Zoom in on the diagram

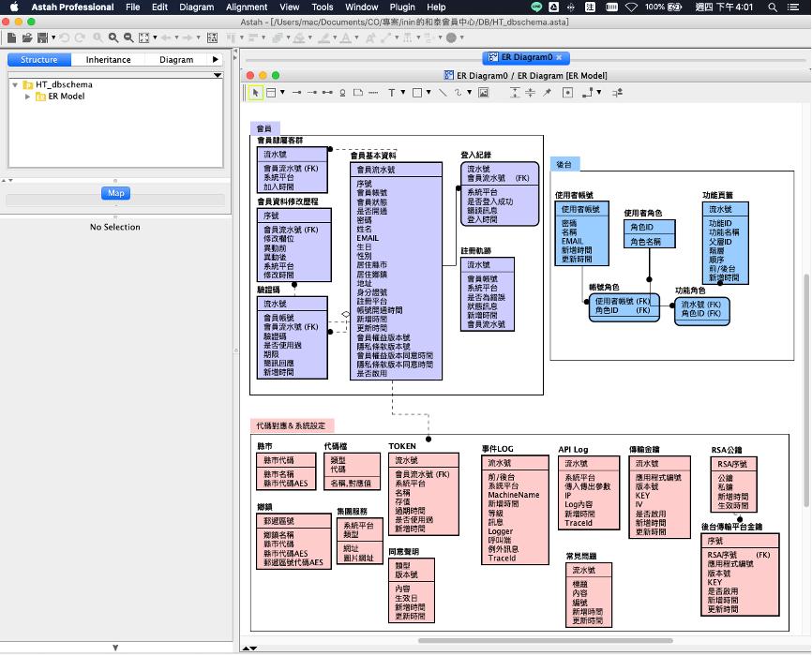coord(113,37)
